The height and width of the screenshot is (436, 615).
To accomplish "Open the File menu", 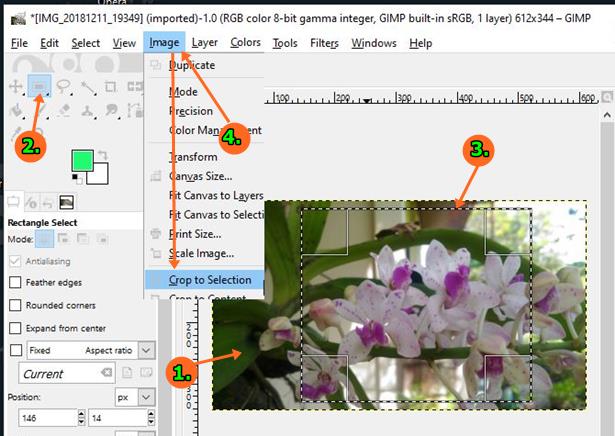I will (19, 43).
